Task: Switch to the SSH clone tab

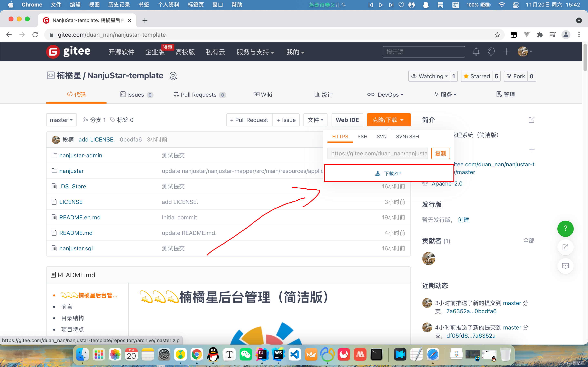Action: click(x=362, y=137)
